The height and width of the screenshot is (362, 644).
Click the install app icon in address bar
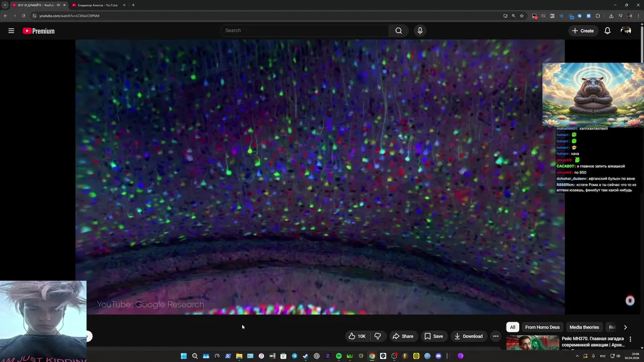[506, 16]
